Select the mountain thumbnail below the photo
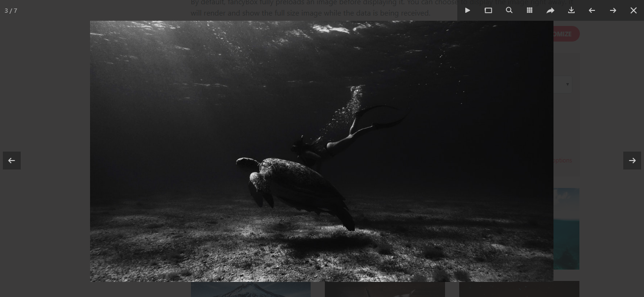This screenshot has height=297, width=644. pos(250,289)
